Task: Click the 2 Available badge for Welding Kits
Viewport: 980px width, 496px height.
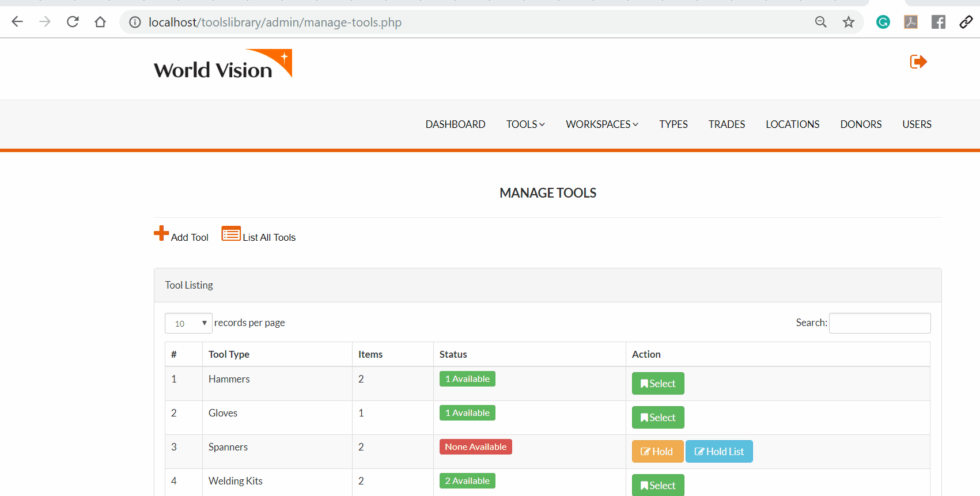Action: (467, 481)
